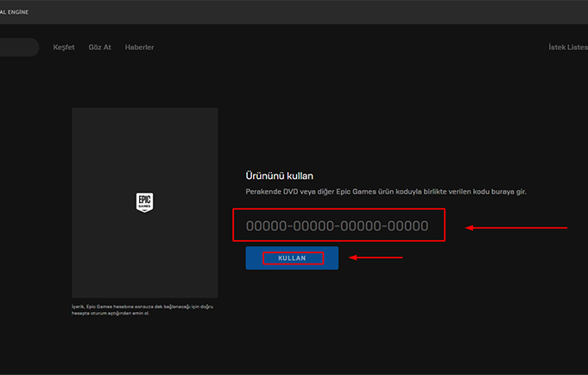The image size is (588, 375).
Task: Click the product code input field
Action: coord(338,226)
